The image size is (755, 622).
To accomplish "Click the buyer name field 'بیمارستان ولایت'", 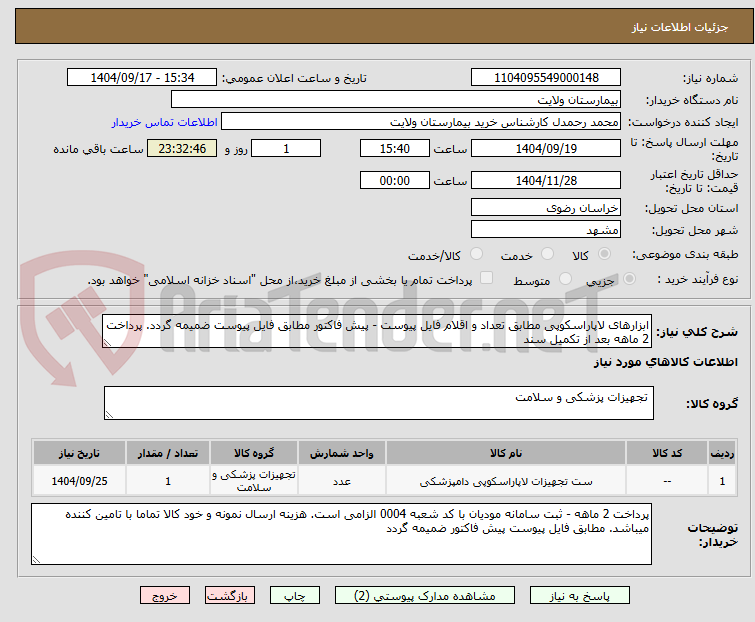I will 396,100.
